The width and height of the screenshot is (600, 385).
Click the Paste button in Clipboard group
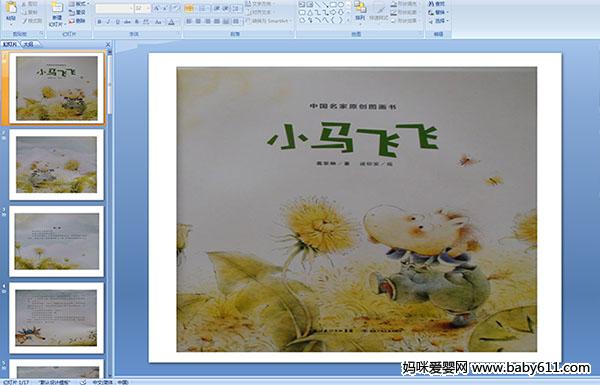coord(11,11)
